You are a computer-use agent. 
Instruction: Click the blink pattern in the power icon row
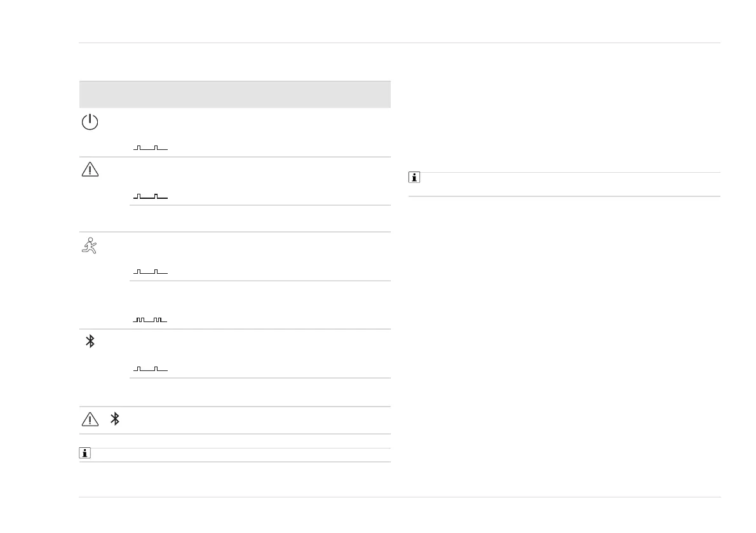(x=151, y=148)
